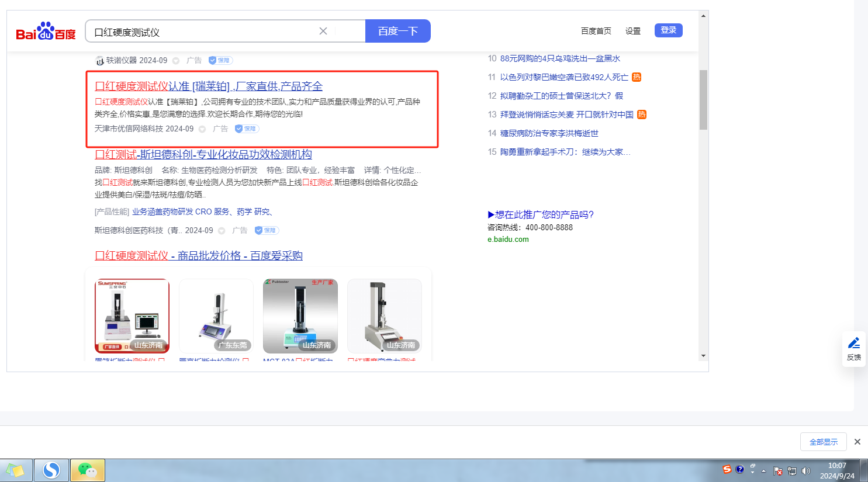Open Pubtester product thumbnail labeled 生产厂家

tap(300, 316)
